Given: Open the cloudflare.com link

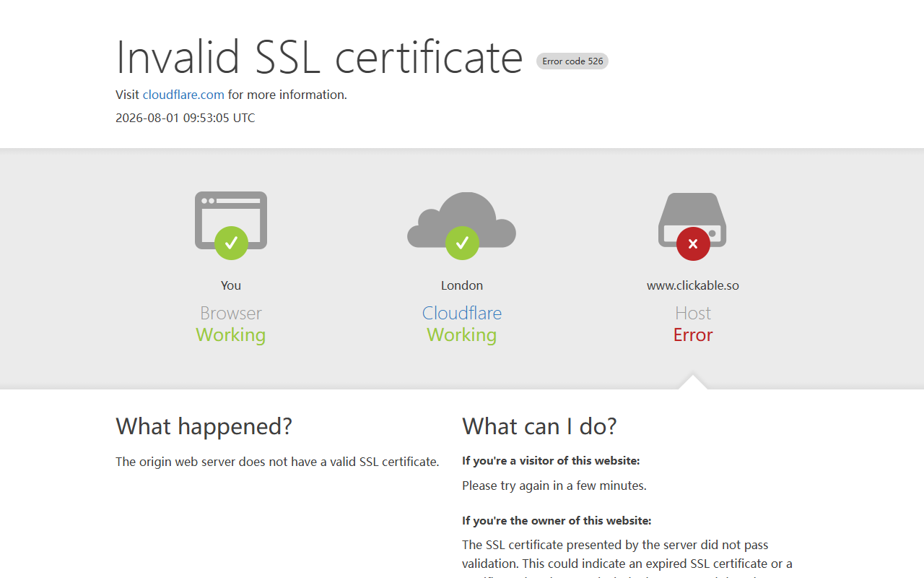Looking at the screenshot, I should [183, 95].
